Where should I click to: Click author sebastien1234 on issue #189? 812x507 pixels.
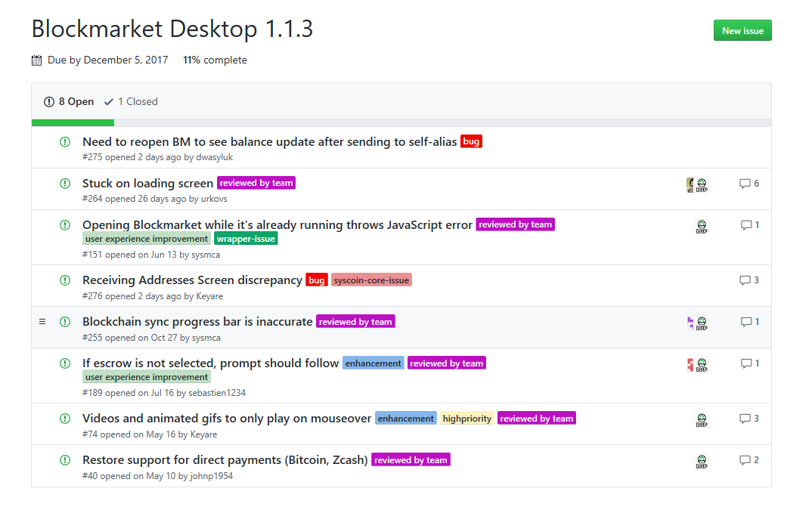[217, 393]
